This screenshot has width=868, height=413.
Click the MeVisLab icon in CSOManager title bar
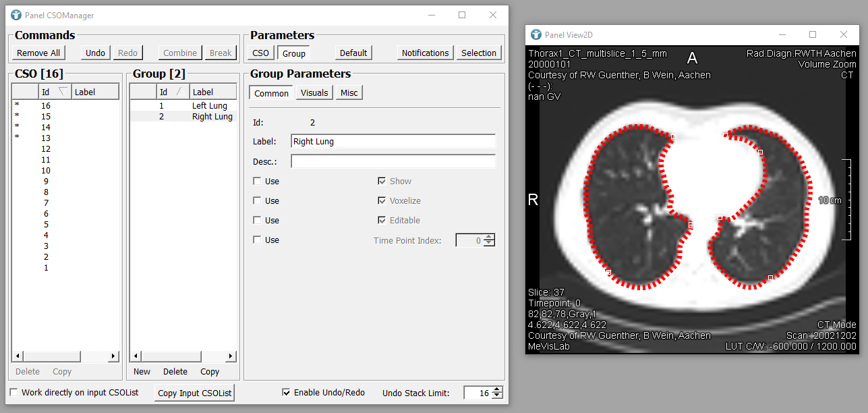[16, 15]
